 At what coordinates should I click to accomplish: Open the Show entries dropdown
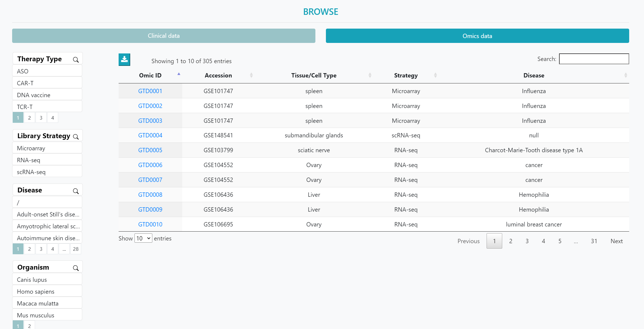[x=143, y=238]
